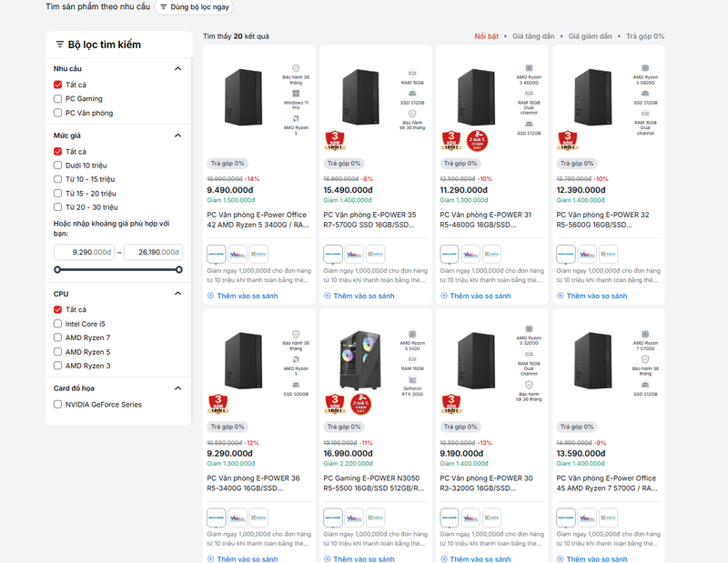Click Trả góp 0% tag on E-POWER 32
Viewport: 728px width, 563px height.
(577, 164)
